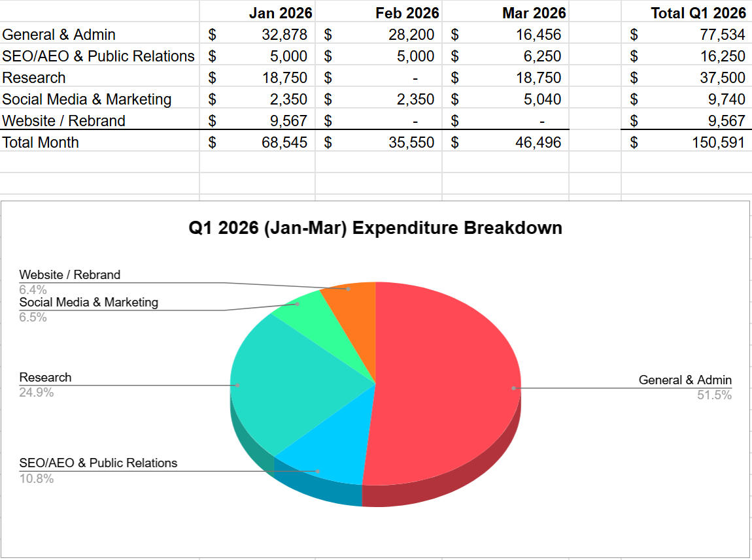752x560 pixels.
Task: Click the Social Media & Marketing chart label
Action: [89, 303]
